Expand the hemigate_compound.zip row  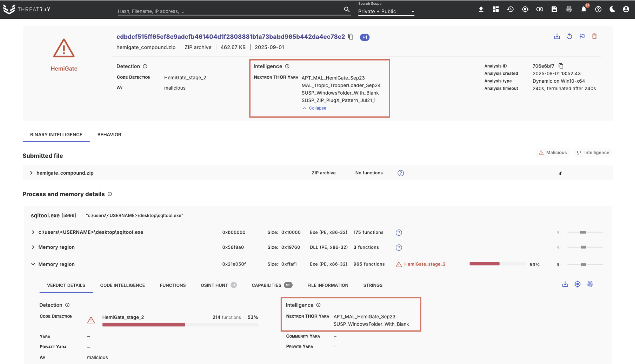[31, 173]
